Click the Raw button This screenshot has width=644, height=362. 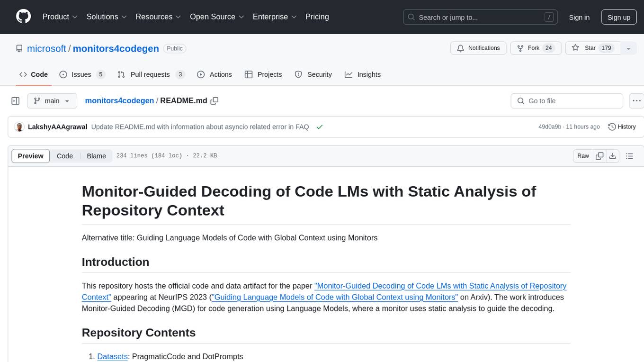pyautogui.click(x=583, y=156)
